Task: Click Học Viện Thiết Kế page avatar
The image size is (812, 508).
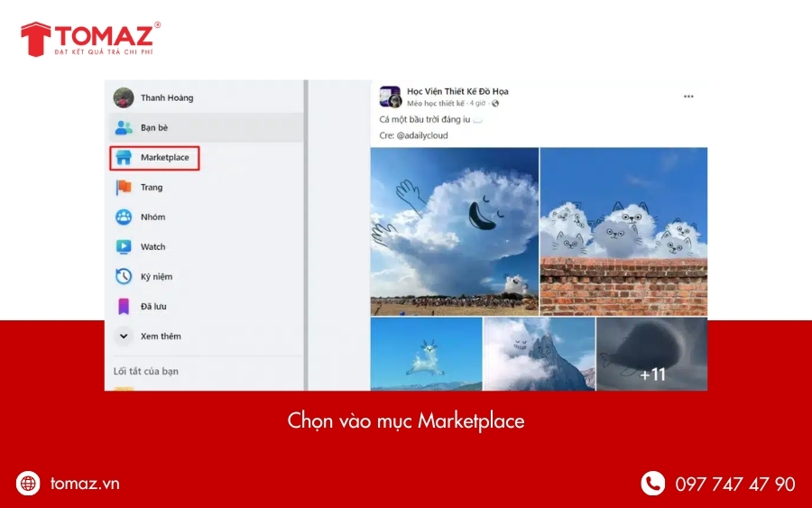Action: [x=390, y=97]
